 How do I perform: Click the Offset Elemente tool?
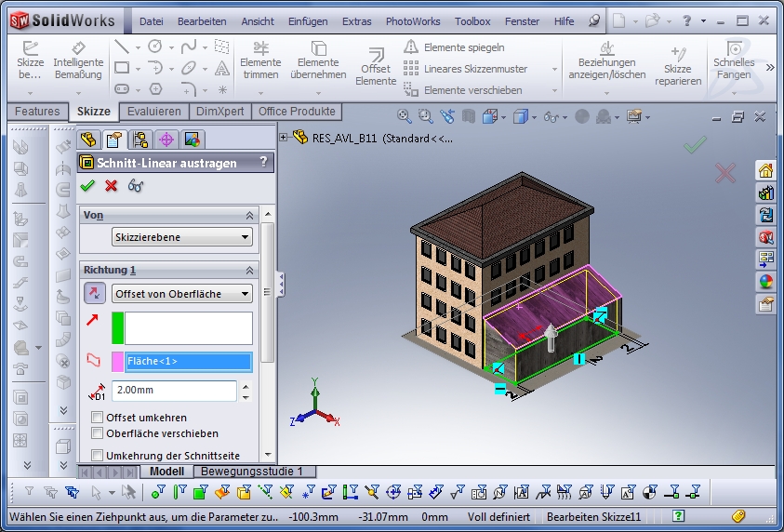click(x=376, y=67)
